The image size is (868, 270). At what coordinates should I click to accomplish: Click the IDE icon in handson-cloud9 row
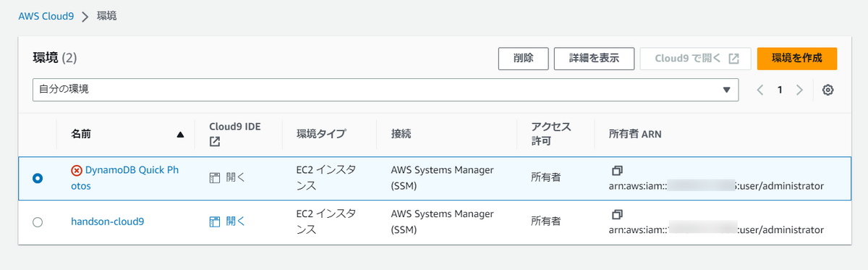[214, 222]
